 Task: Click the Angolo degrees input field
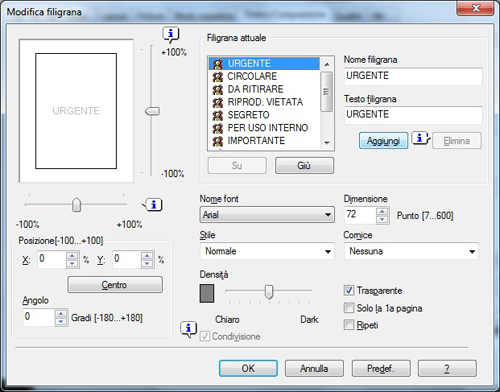(39, 316)
